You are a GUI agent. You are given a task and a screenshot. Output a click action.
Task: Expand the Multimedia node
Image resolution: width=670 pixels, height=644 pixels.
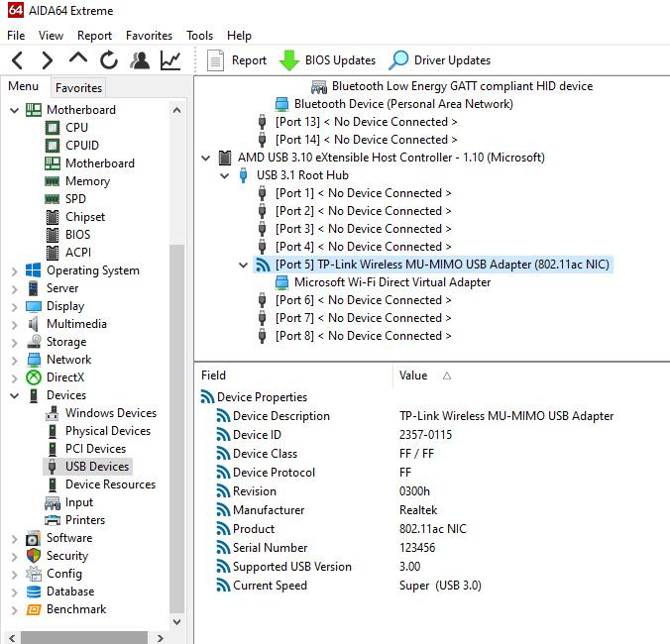coord(15,325)
